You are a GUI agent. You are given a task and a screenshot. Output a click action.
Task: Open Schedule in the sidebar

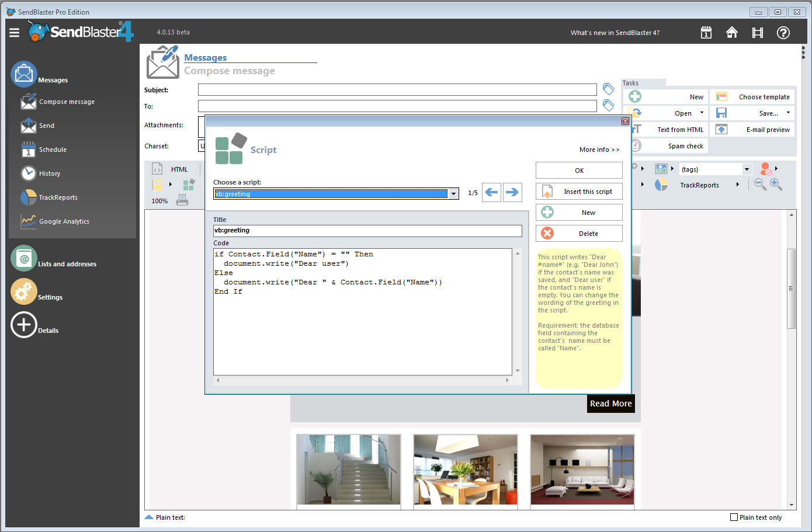click(53, 149)
